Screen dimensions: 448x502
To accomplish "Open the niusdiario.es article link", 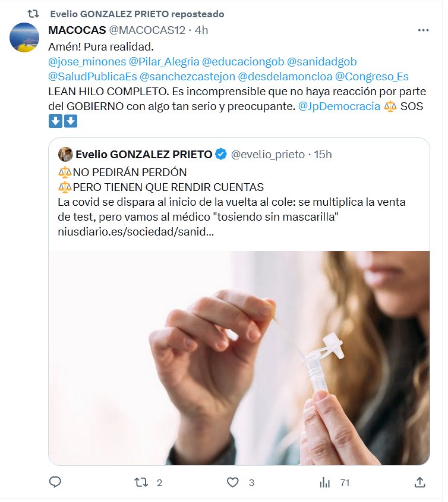I will click(135, 231).
